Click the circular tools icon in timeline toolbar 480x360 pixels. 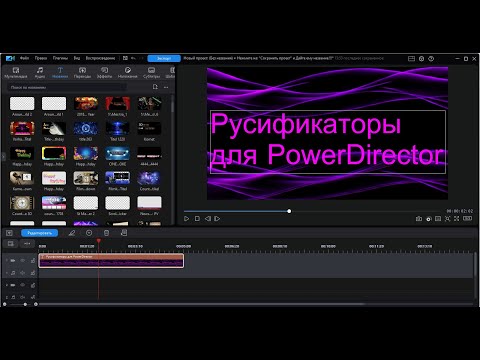coord(89,233)
